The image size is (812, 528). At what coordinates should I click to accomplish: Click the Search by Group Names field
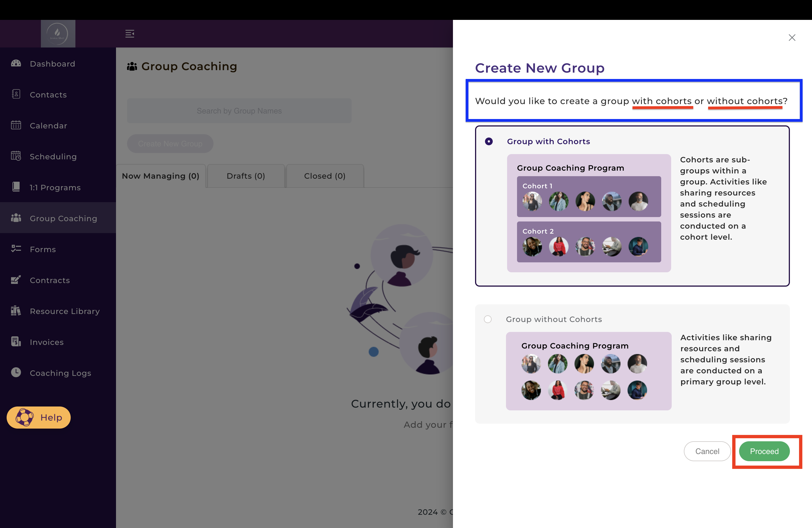tap(239, 111)
